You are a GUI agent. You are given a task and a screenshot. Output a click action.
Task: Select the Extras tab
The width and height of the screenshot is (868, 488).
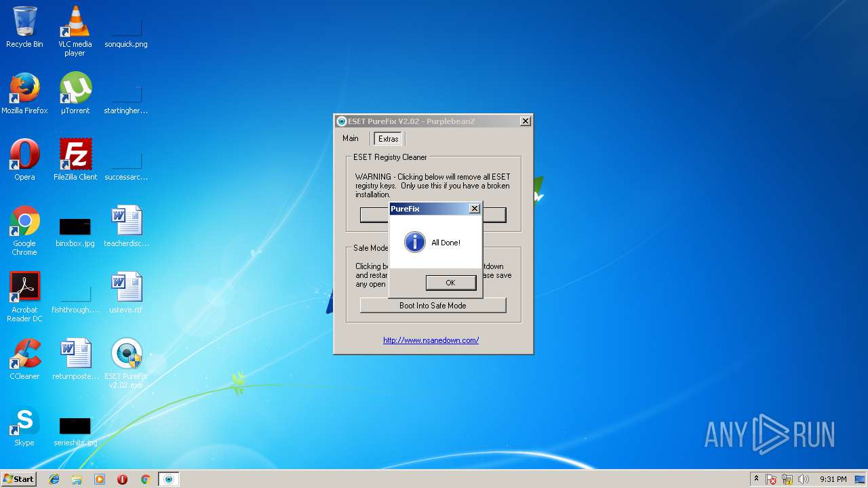coord(389,139)
